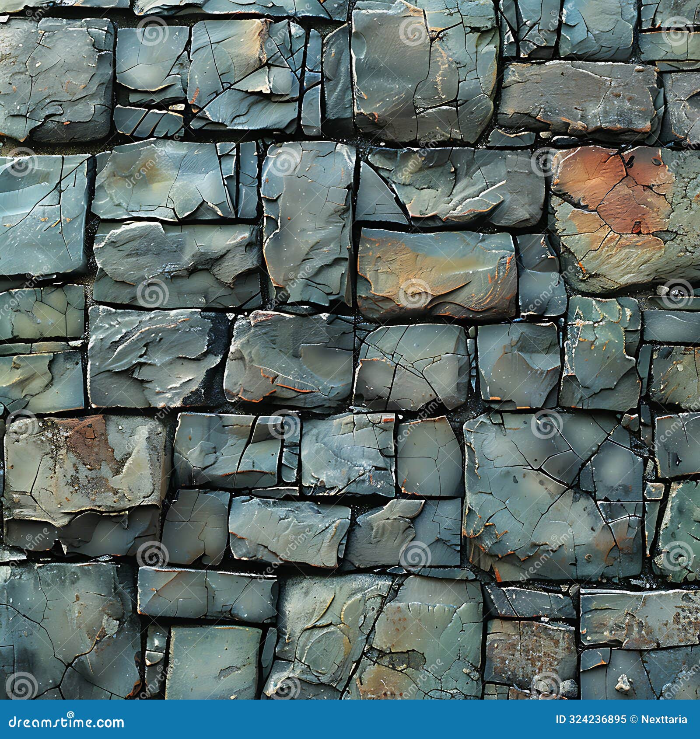Click the small white pebble at bottom right
700x739 pixels.
623,682
